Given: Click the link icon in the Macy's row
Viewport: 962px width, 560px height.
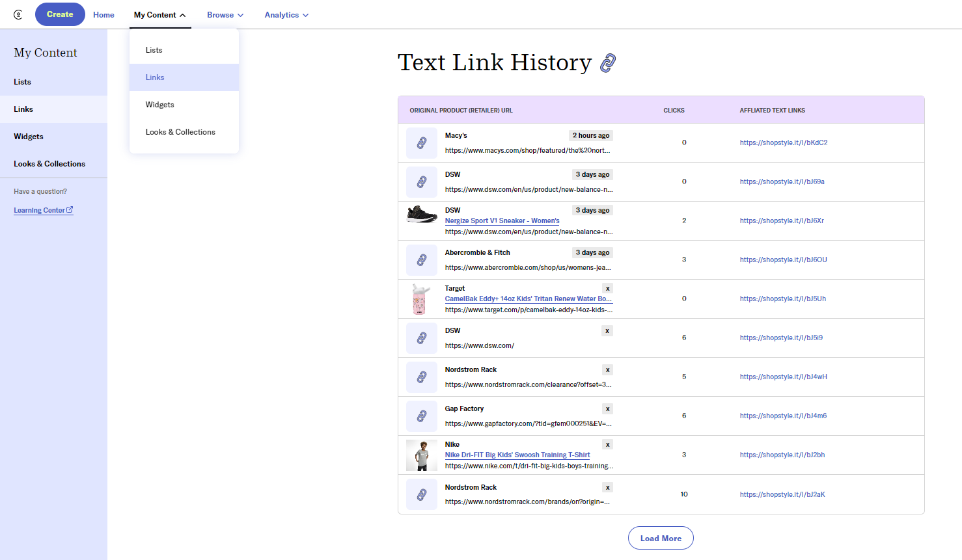Looking at the screenshot, I should click(x=422, y=143).
